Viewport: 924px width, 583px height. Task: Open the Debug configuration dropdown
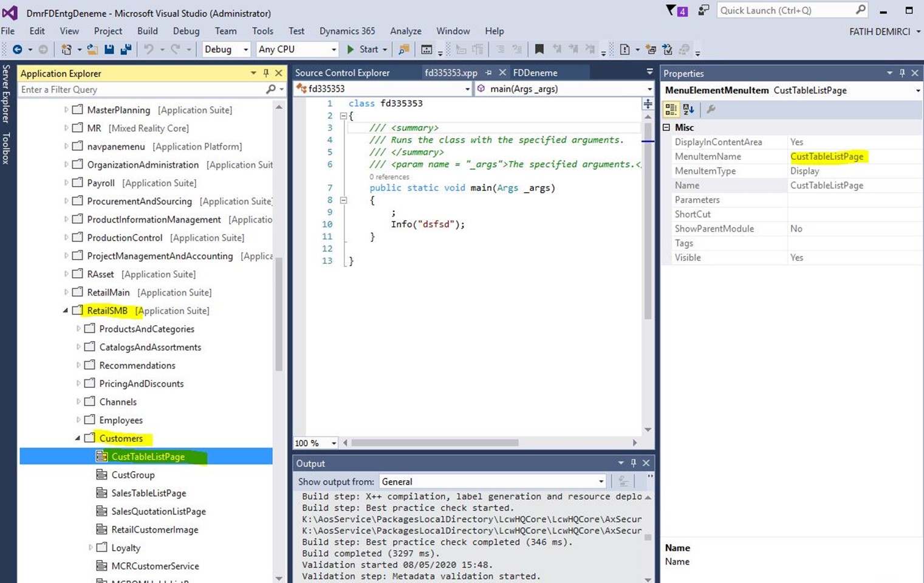click(x=226, y=49)
